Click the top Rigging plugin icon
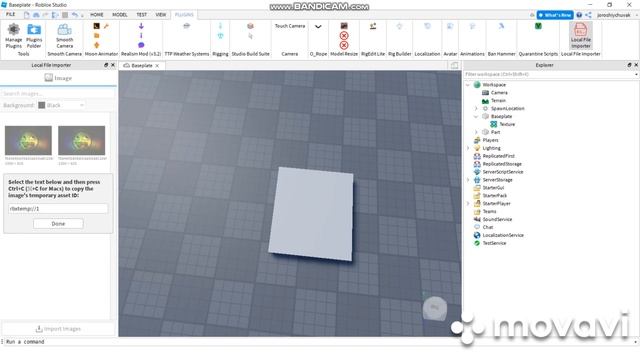Image resolution: width=640 pixels, height=360 pixels. tap(220, 26)
